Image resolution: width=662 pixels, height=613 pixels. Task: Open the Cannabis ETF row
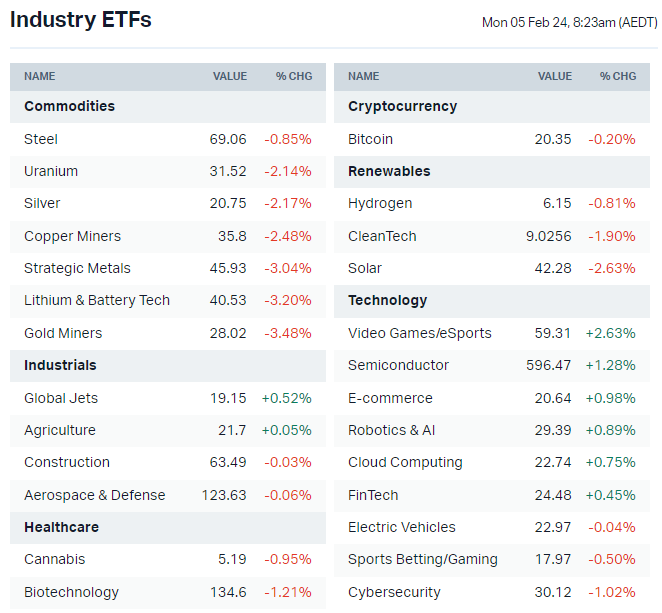click(55, 559)
